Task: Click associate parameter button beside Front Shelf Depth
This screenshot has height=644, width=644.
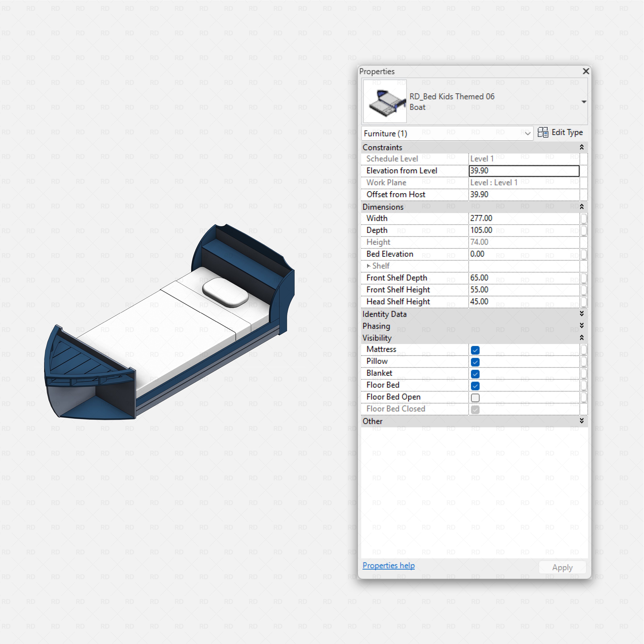Action: [x=584, y=278]
